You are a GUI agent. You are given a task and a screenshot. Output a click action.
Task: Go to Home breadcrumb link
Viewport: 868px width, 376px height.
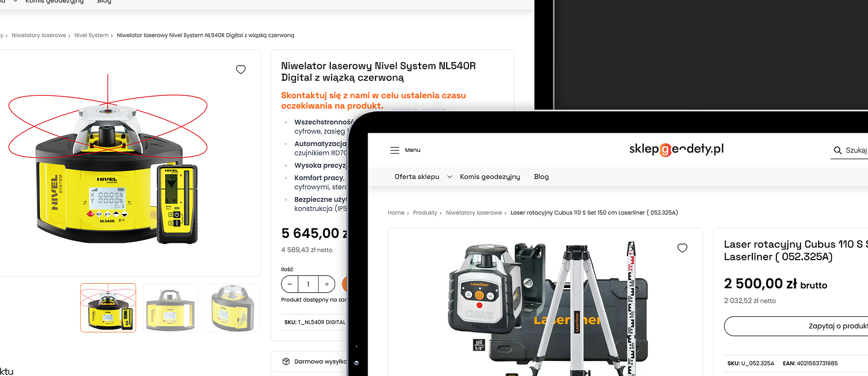tap(395, 213)
